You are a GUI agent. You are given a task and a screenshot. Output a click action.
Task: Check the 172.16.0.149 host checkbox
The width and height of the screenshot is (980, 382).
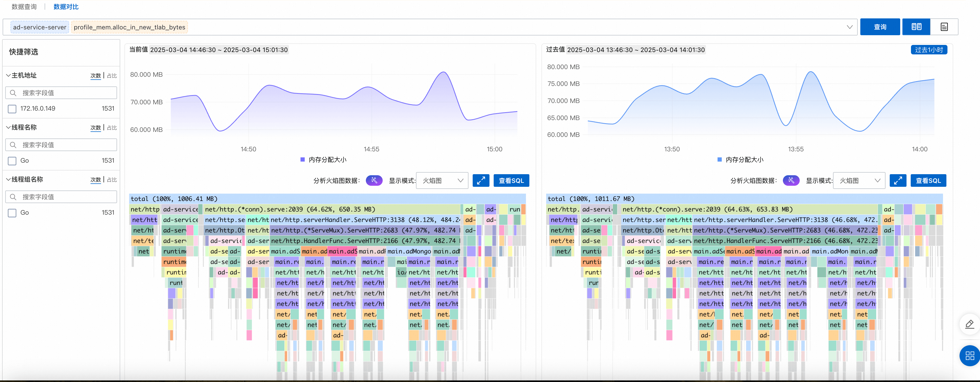[12, 109]
